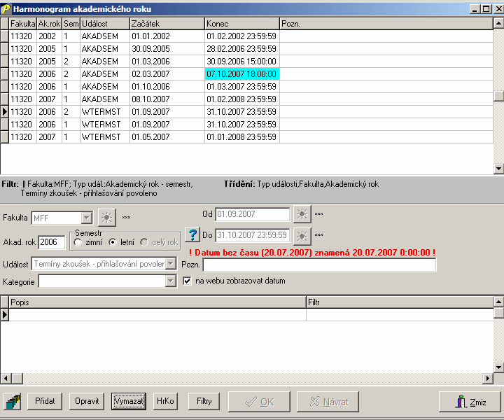This screenshot has width=504, height=420.
Task: Click the sun icon beside Do date field
Action: [301, 235]
